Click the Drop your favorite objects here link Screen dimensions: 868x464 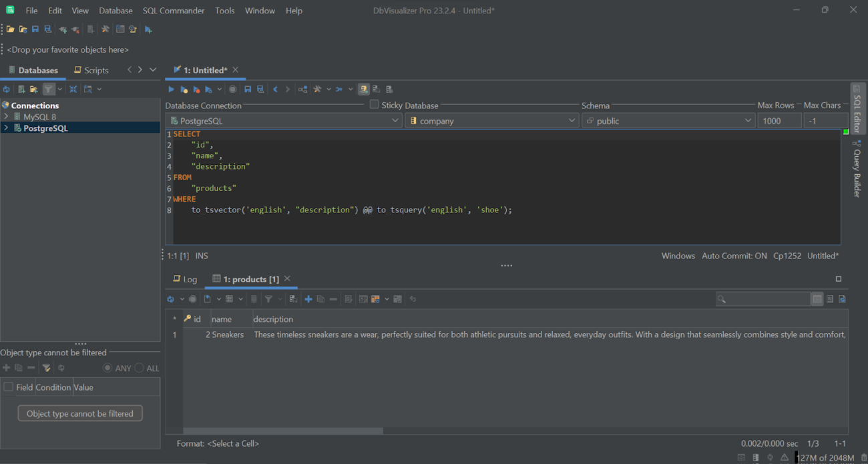click(x=67, y=49)
